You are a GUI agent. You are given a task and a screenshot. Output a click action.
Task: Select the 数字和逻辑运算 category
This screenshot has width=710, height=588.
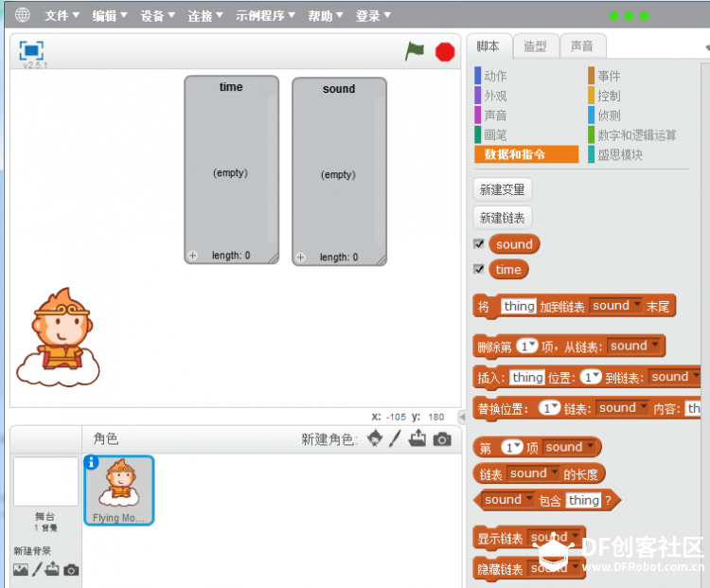coord(632,134)
